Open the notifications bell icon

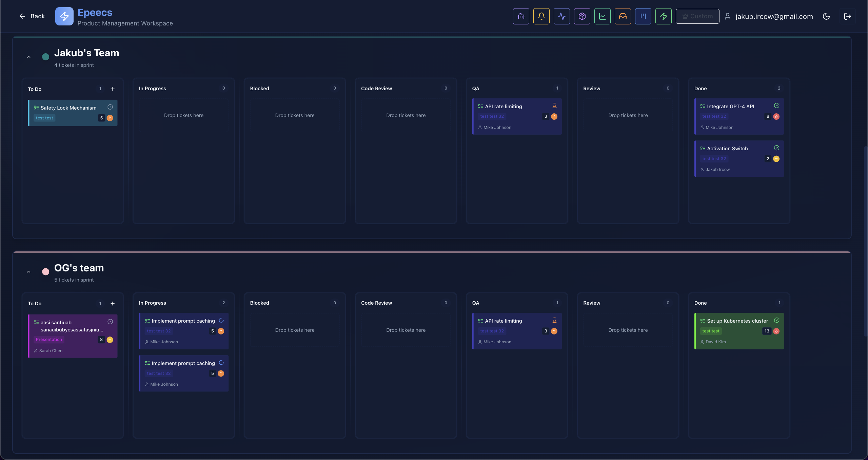541,16
